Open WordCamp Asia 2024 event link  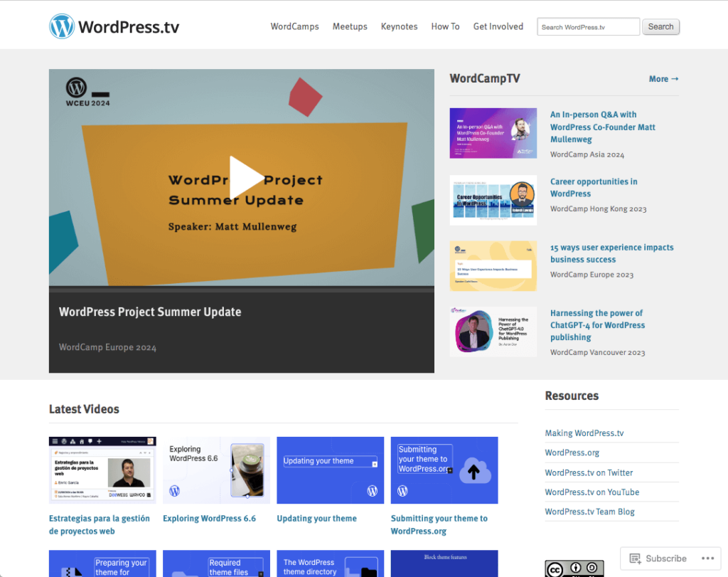coord(587,154)
